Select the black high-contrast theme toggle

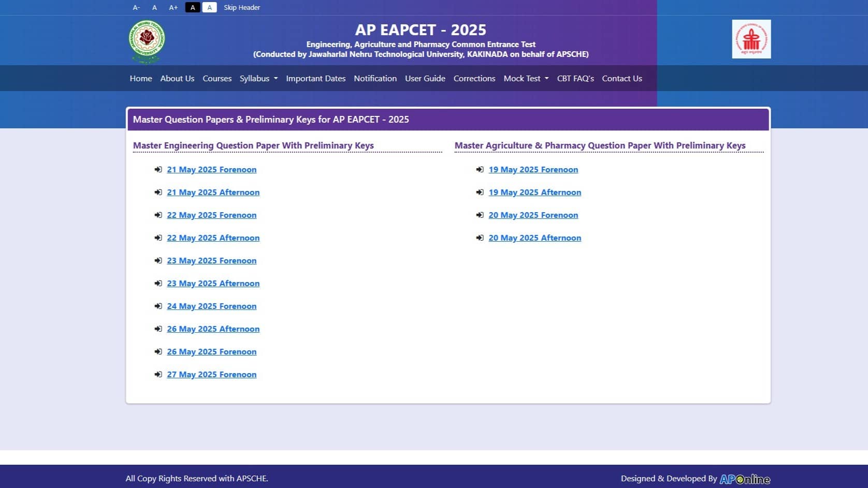coord(193,7)
